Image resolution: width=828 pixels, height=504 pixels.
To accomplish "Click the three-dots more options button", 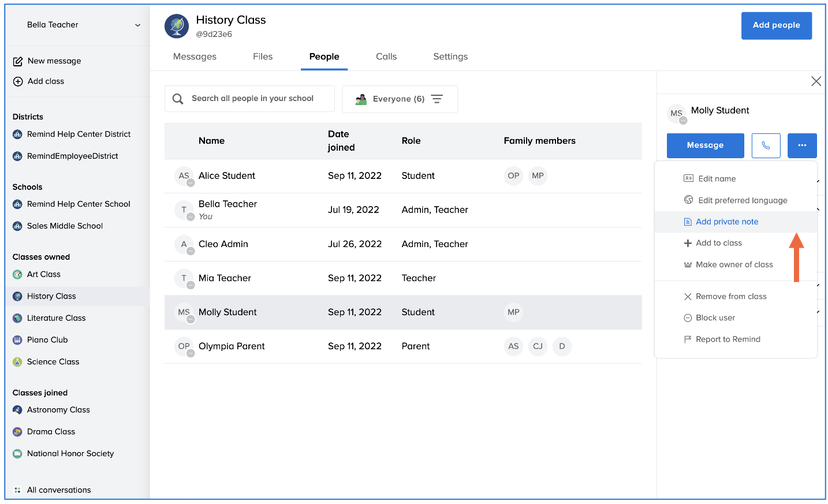I will [x=801, y=145].
